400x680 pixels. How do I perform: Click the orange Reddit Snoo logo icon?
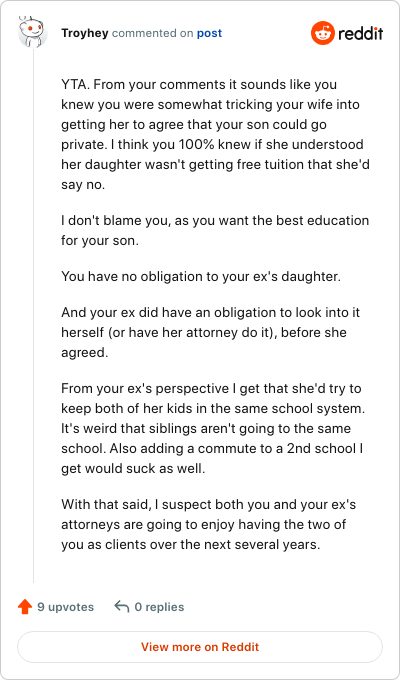(322, 33)
